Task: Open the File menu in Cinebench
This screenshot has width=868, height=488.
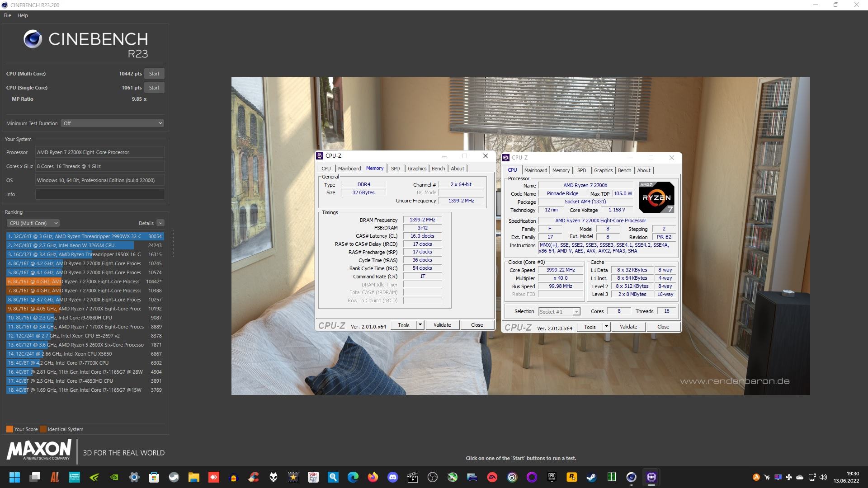Action: [7, 15]
